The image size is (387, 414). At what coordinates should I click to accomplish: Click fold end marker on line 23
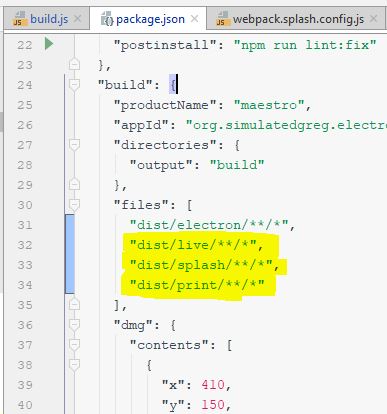(x=74, y=64)
